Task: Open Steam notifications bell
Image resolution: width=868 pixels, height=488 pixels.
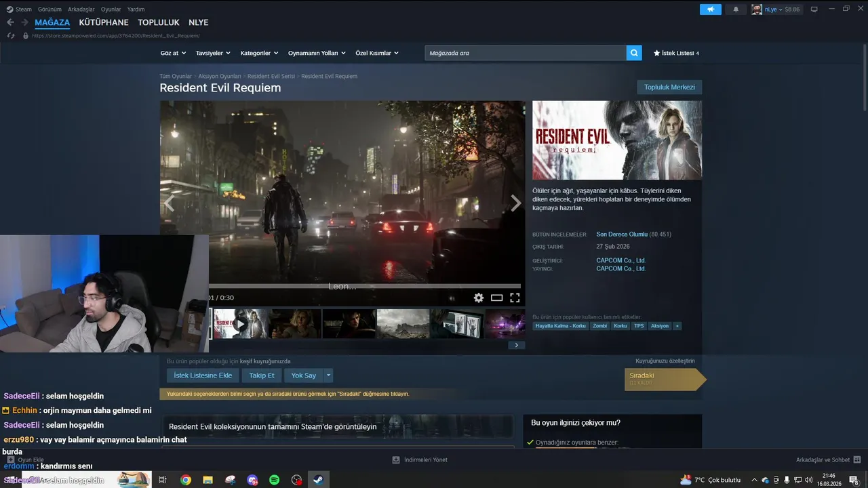Action: [x=736, y=9]
